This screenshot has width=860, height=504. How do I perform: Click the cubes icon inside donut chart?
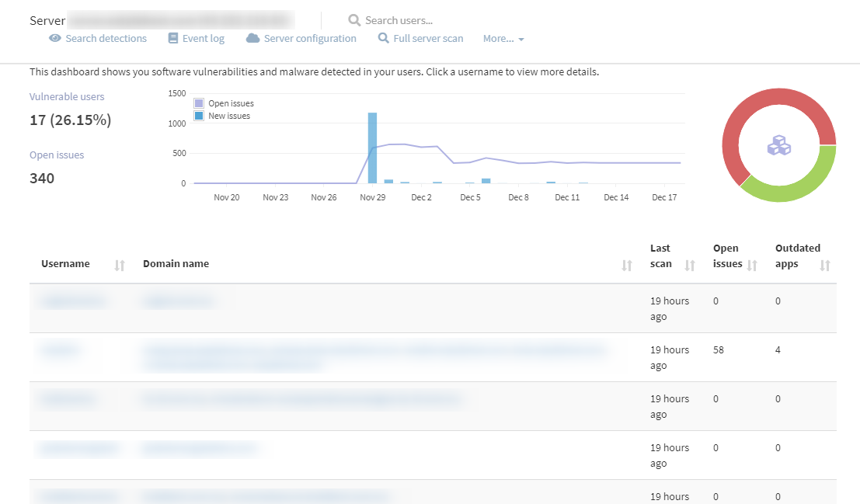779,145
